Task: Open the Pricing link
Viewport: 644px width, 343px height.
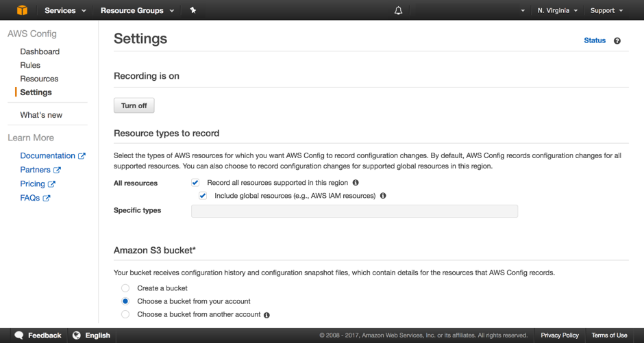Action: [x=32, y=183]
